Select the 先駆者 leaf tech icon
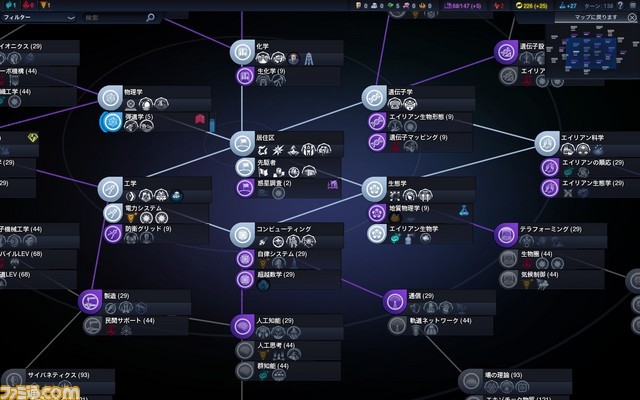 [245, 168]
